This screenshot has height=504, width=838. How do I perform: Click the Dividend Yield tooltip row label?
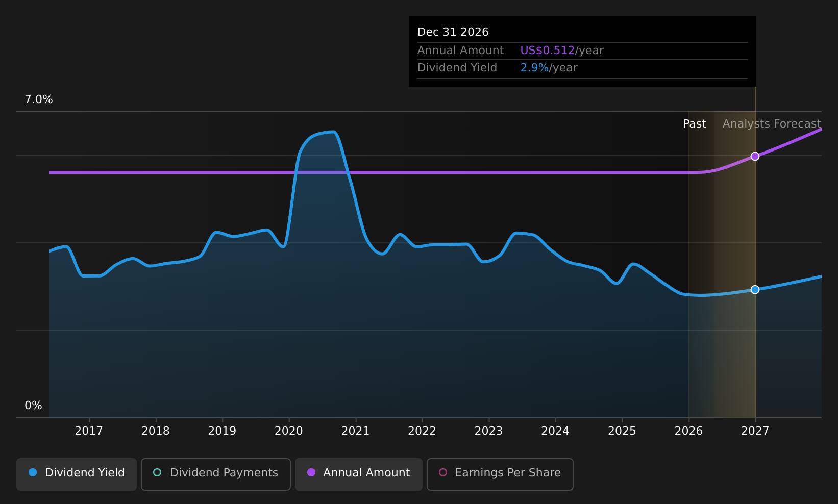click(457, 68)
